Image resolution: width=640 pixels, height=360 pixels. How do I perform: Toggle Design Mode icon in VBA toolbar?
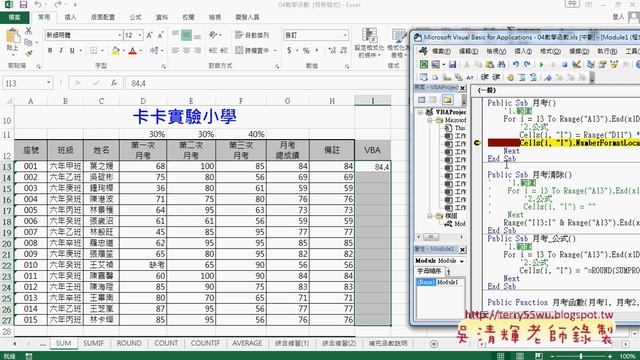576,64
